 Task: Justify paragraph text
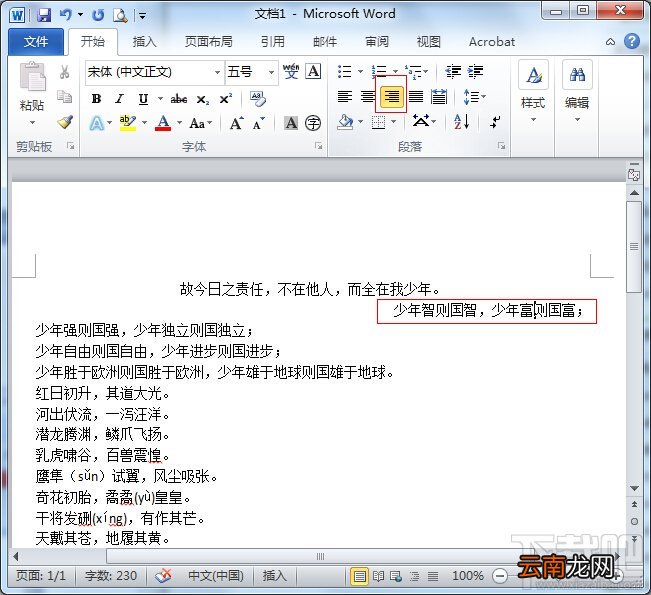click(416, 97)
